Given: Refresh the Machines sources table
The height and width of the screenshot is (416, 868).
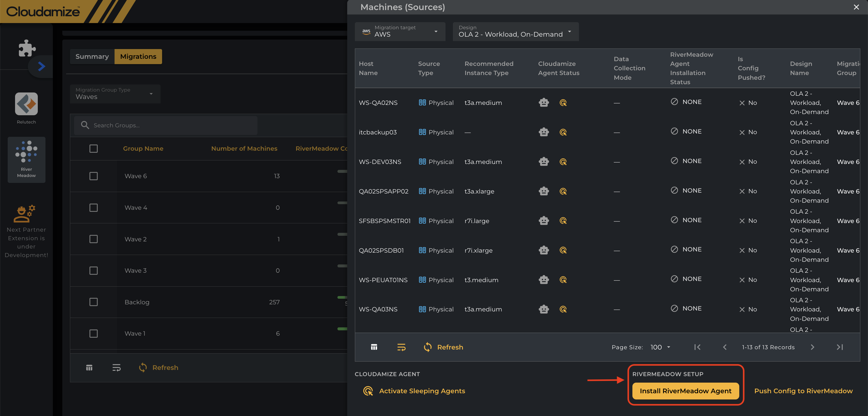Looking at the screenshot, I should [443, 347].
